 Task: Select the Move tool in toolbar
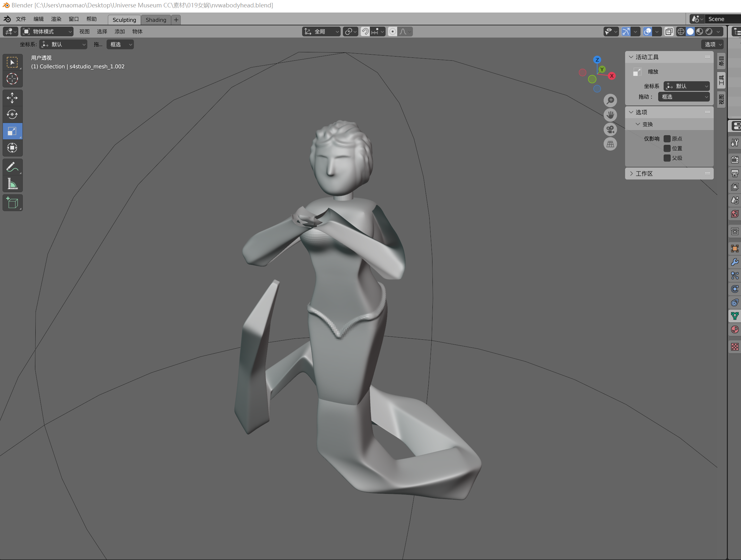tap(13, 98)
